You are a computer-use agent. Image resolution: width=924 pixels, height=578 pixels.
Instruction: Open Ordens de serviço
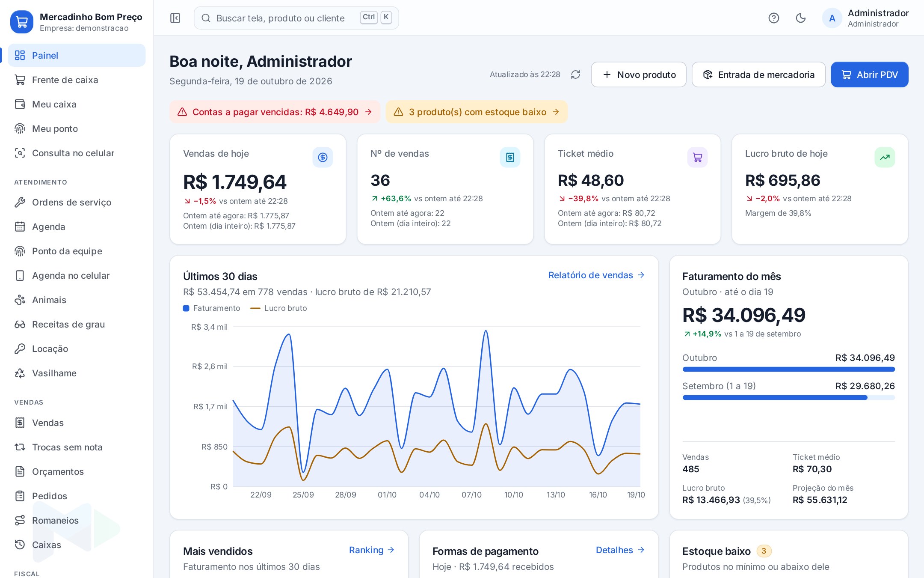tap(77, 202)
